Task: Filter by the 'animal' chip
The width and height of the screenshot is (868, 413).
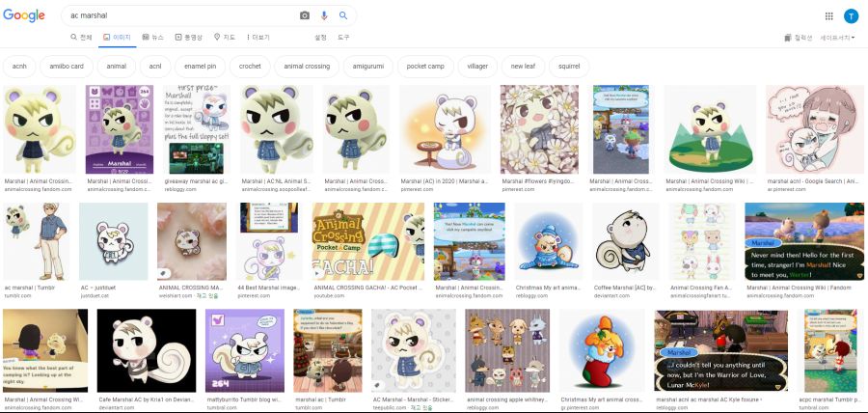Action: tap(117, 67)
